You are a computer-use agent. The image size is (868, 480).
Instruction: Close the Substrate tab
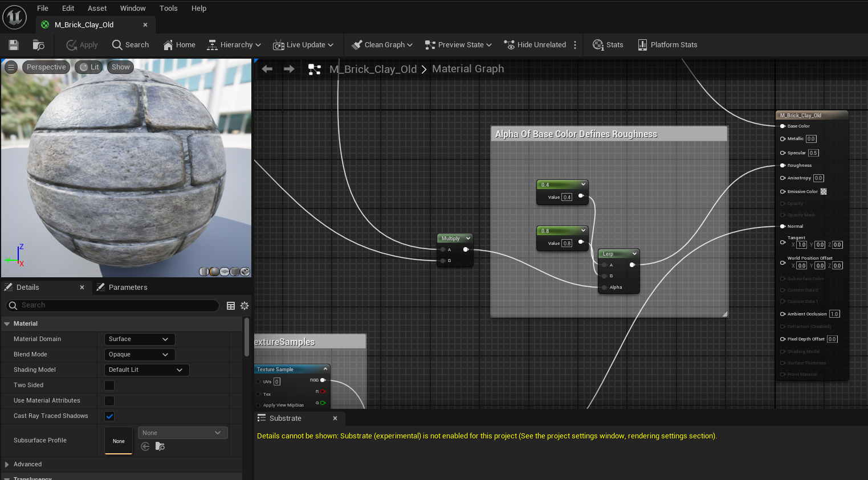[335, 418]
